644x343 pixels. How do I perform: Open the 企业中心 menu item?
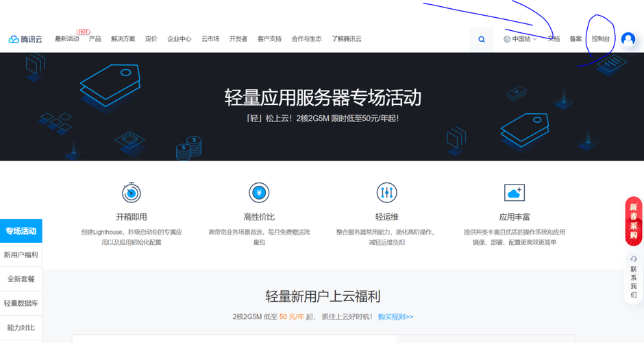coord(179,38)
